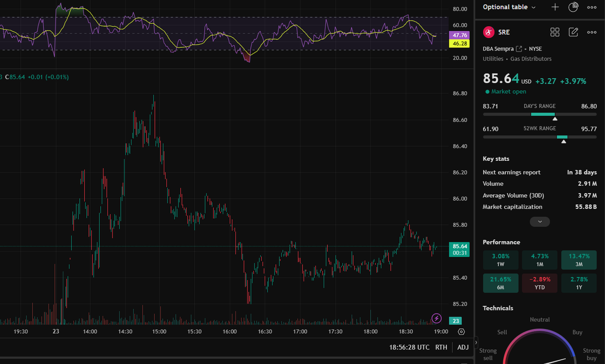Collapse the right sidebar panel arrow
Image resolution: width=605 pixels, height=364 pixels.
point(476,343)
